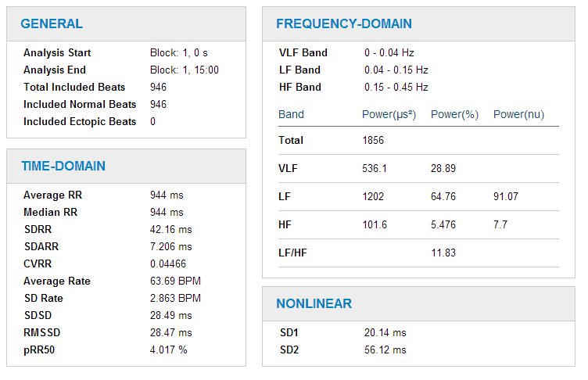Click the Power(µs²) column header

coord(389,115)
